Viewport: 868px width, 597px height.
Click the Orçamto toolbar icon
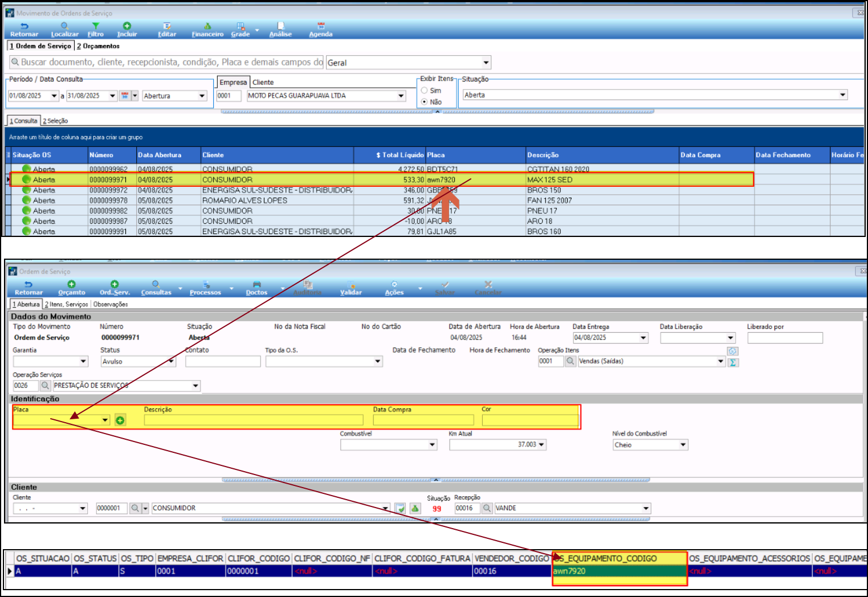(71, 284)
